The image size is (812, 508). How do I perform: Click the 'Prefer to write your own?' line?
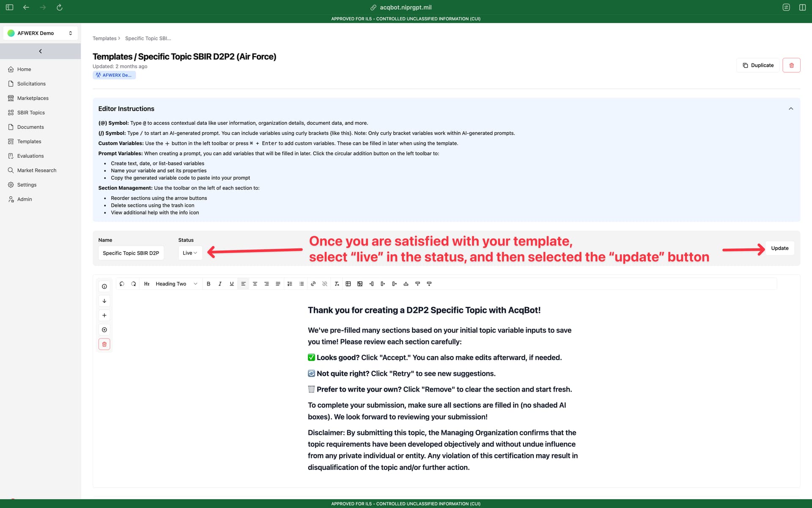tap(440, 389)
